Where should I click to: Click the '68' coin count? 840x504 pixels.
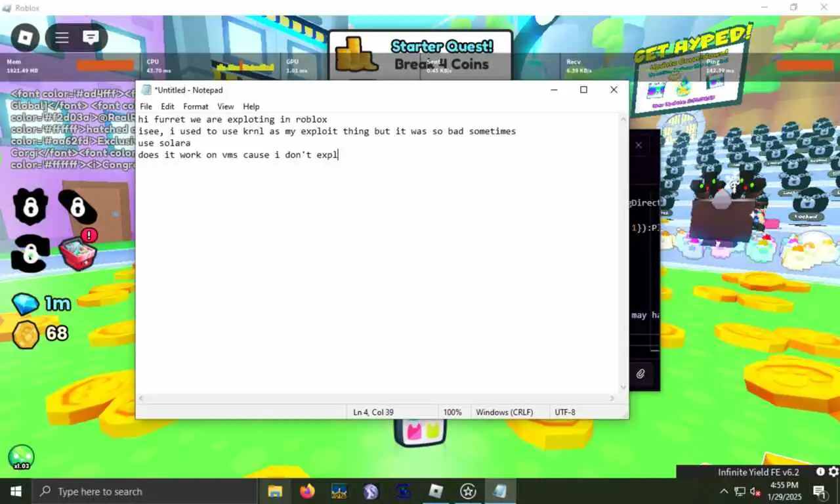(x=56, y=333)
